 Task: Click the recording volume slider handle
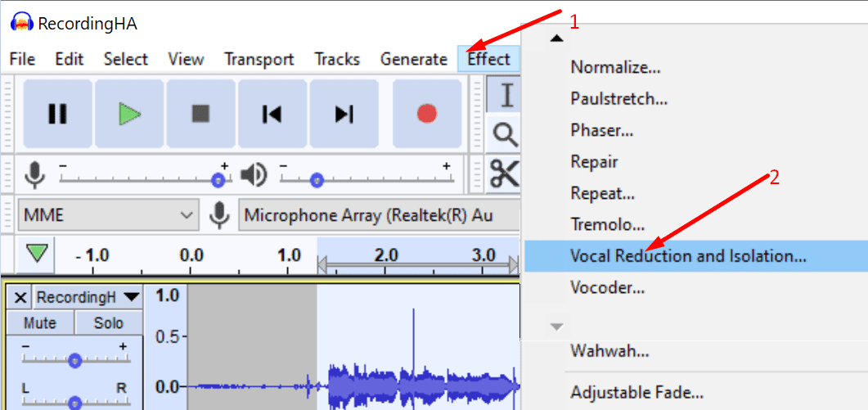218,180
